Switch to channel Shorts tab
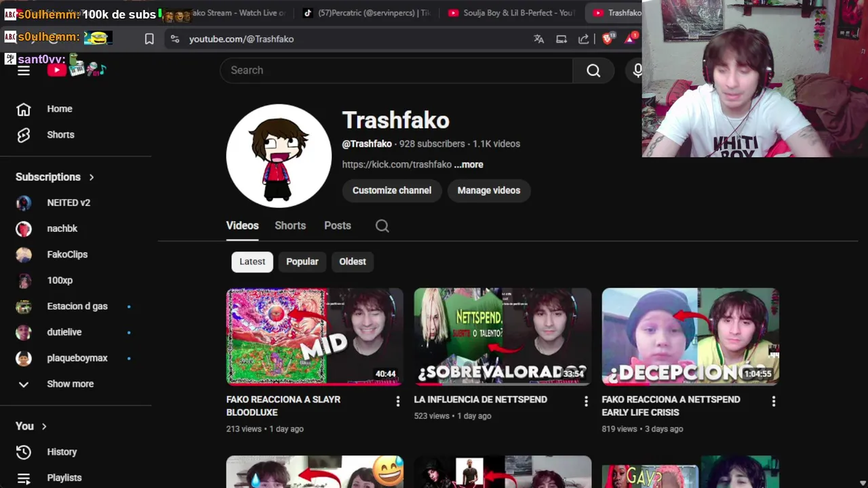 (x=290, y=226)
